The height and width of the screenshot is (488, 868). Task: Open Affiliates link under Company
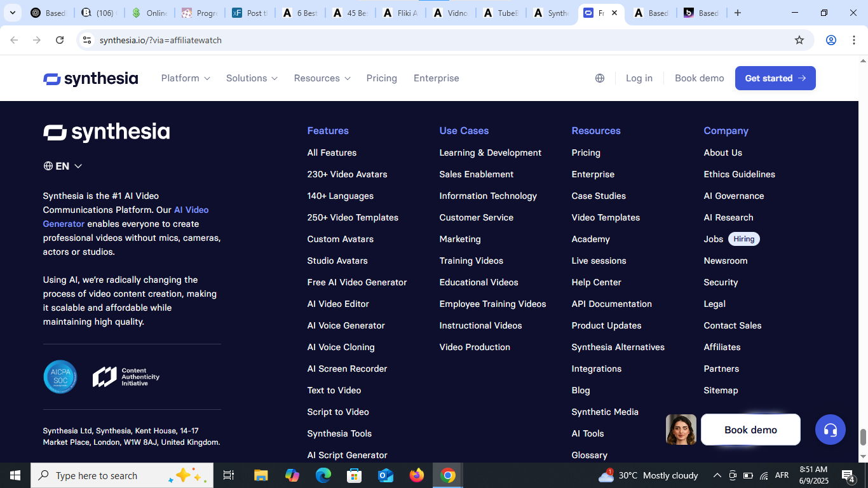point(722,347)
